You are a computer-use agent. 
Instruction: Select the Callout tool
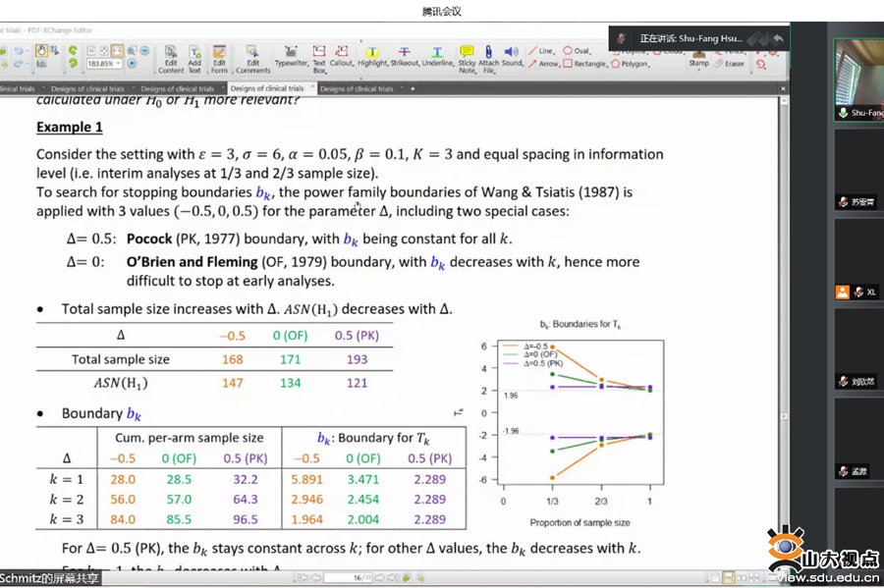click(x=342, y=56)
